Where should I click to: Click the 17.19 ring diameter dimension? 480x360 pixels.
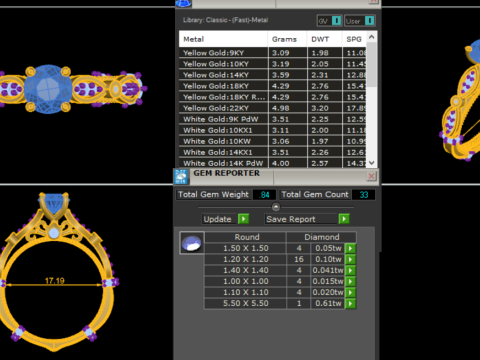point(55,281)
